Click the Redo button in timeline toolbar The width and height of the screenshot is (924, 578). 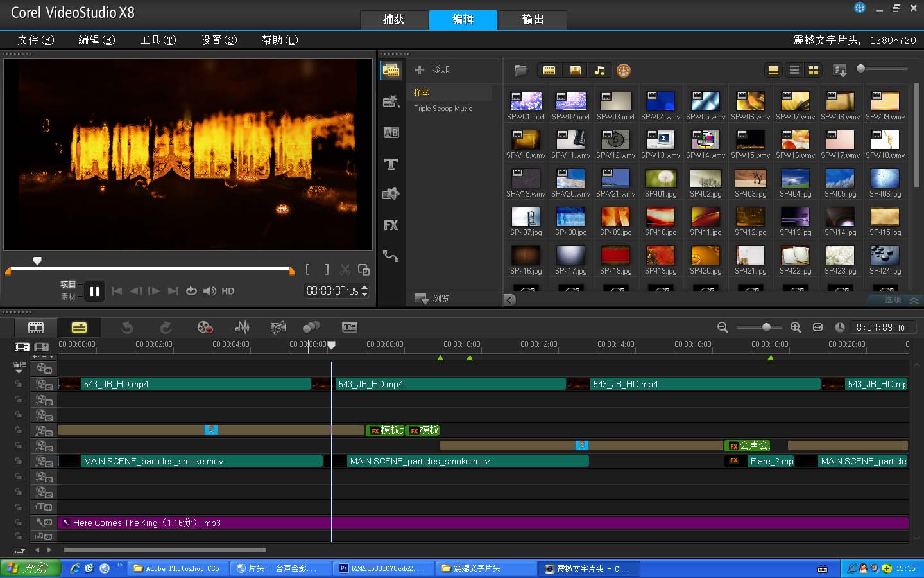point(166,328)
